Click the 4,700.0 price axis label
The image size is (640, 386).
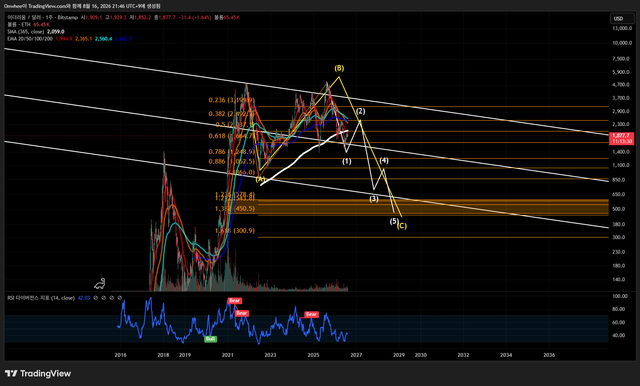coord(621,85)
